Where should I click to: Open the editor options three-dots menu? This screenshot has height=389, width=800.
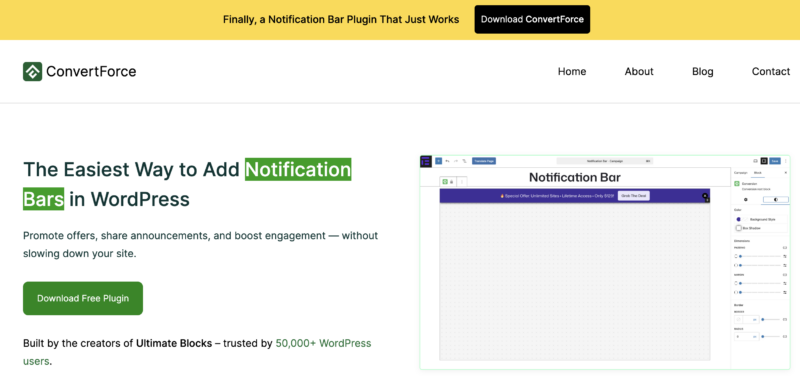tap(786, 161)
